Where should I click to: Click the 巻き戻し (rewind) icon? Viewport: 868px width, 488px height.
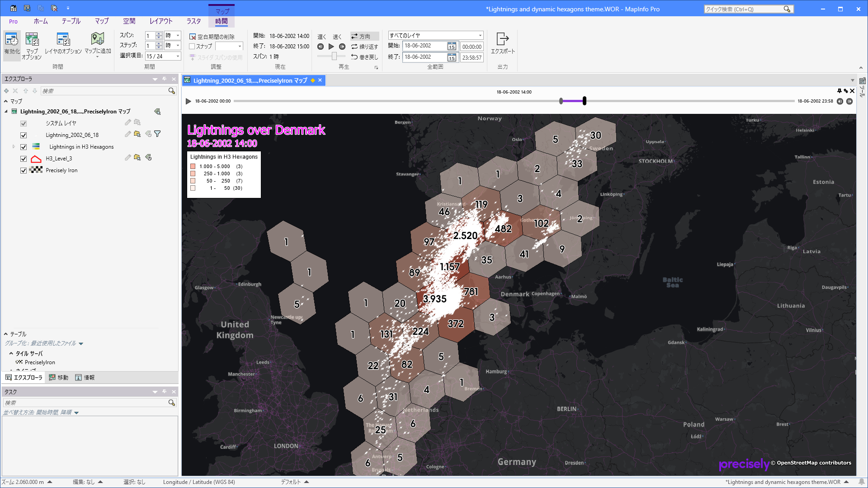tap(355, 57)
